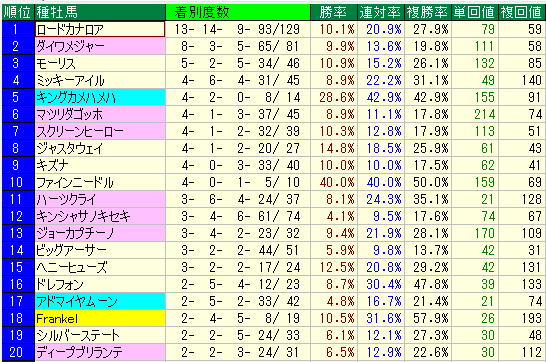This screenshot has width=546, height=362.
Task: Click the yellow Frankel cell
Action: point(100,318)
